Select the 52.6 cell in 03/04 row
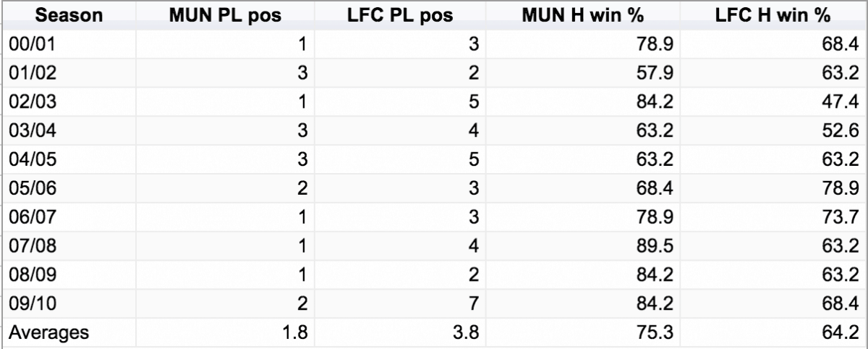This screenshot has width=868, height=349. pos(773,131)
